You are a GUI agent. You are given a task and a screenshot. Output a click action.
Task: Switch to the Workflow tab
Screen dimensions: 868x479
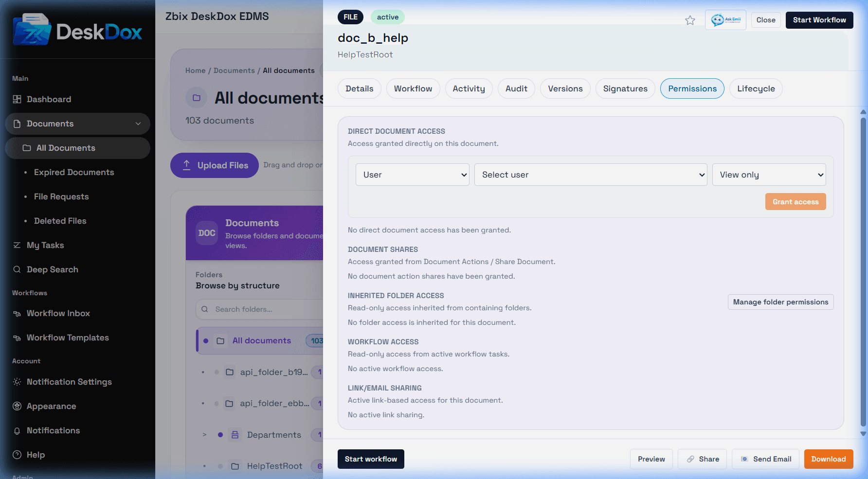413,89
